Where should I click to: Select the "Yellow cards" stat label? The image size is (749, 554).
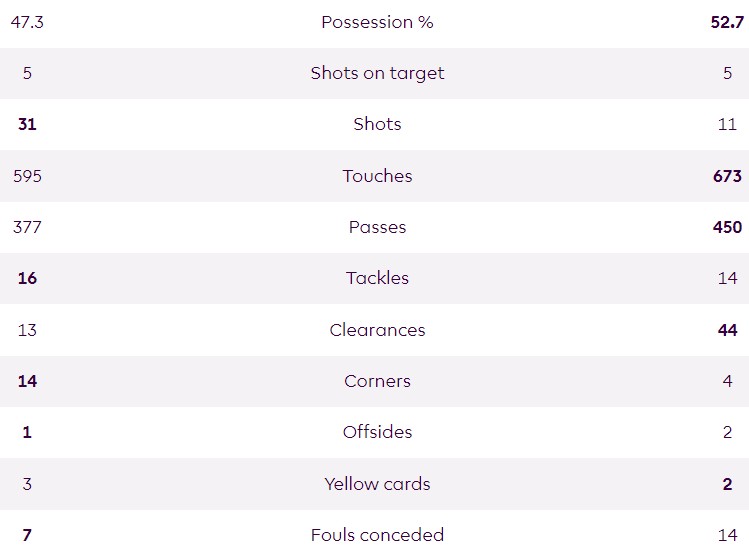[x=377, y=484]
